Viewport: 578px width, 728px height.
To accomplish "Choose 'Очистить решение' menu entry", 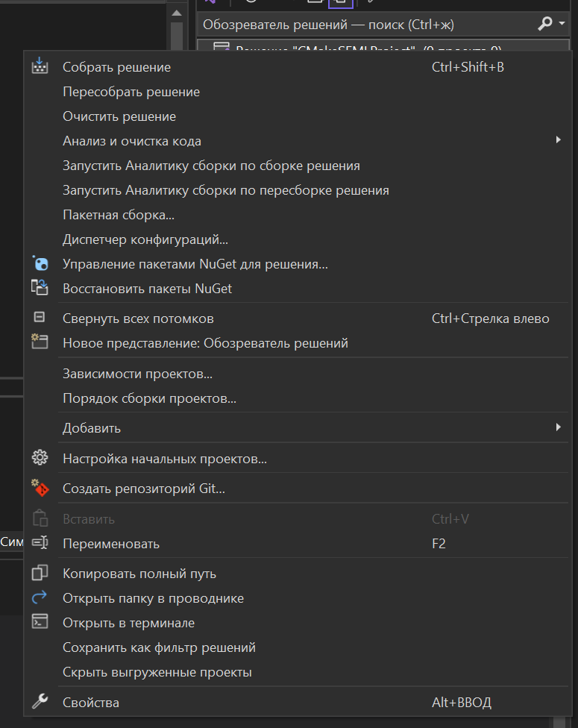I will [x=119, y=116].
